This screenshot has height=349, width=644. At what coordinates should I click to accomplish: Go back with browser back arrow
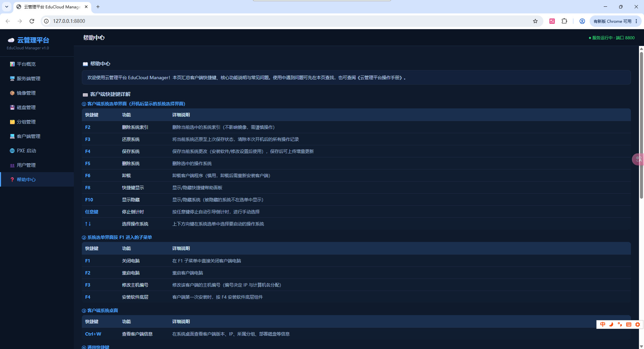click(x=8, y=21)
